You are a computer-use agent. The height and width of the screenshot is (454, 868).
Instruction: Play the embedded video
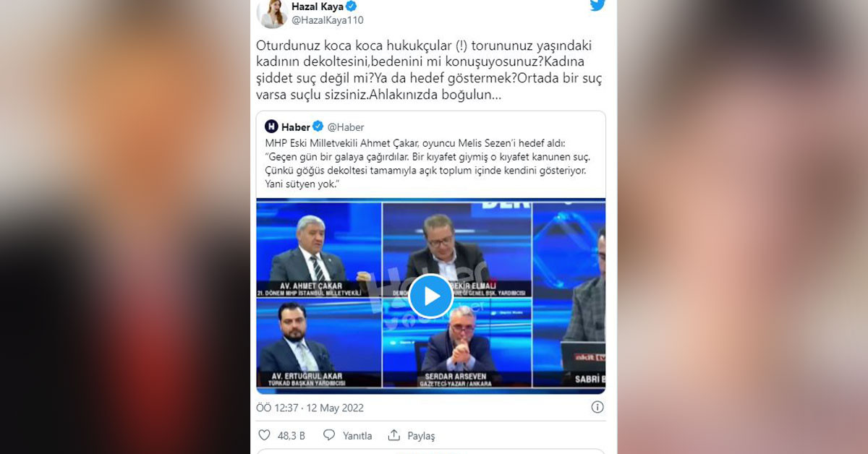point(430,296)
